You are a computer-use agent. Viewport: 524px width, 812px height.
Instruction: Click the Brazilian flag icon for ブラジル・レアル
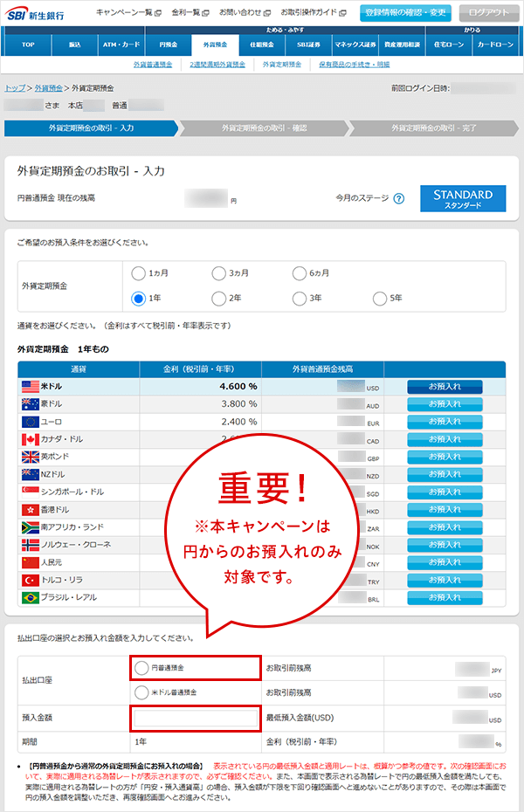[x=29, y=598]
